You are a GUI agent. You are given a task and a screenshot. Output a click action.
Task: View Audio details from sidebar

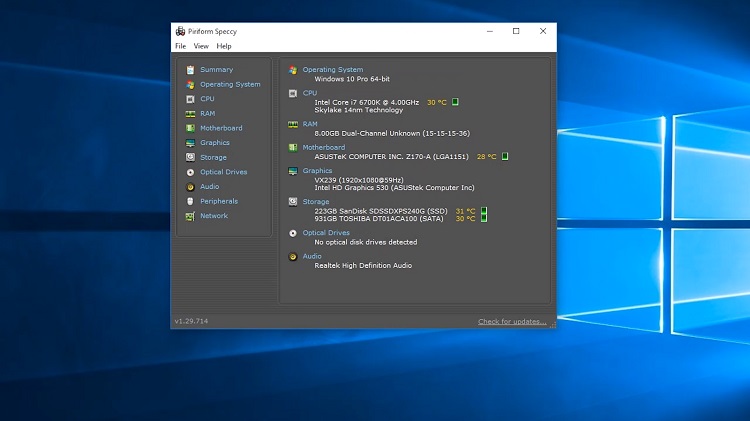[210, 187]
